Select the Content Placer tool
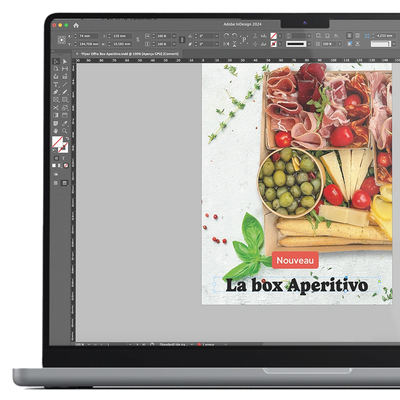The image size is (400, 400). pos(65,76)
